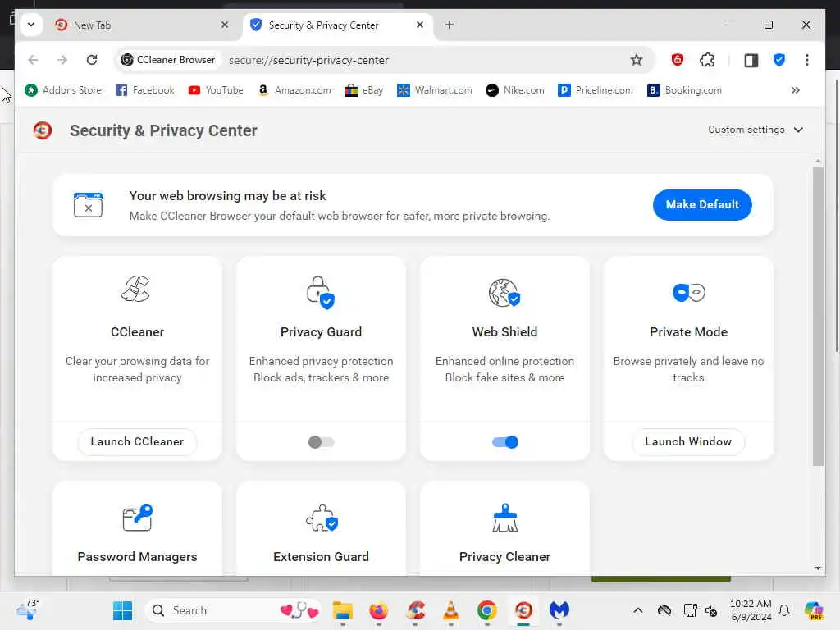Click the Password Managers key icon
This screenshot has width=840, height=630.
coord(137,518)
